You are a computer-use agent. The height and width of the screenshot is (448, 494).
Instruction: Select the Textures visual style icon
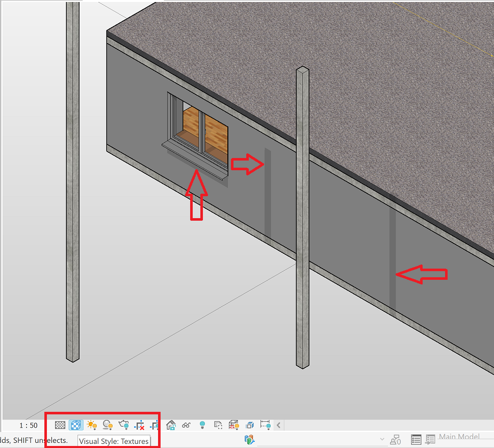pos(75,425)
